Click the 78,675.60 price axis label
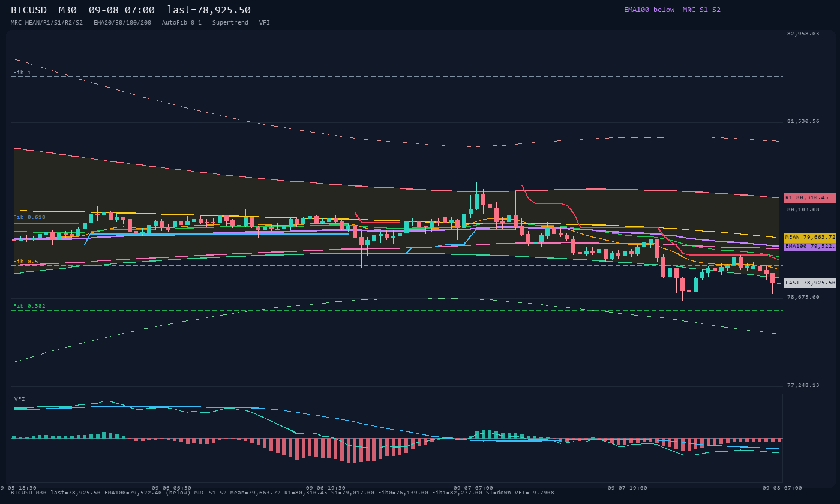The width and height of the screenshot is (840, 504). [x=803, y=297]
